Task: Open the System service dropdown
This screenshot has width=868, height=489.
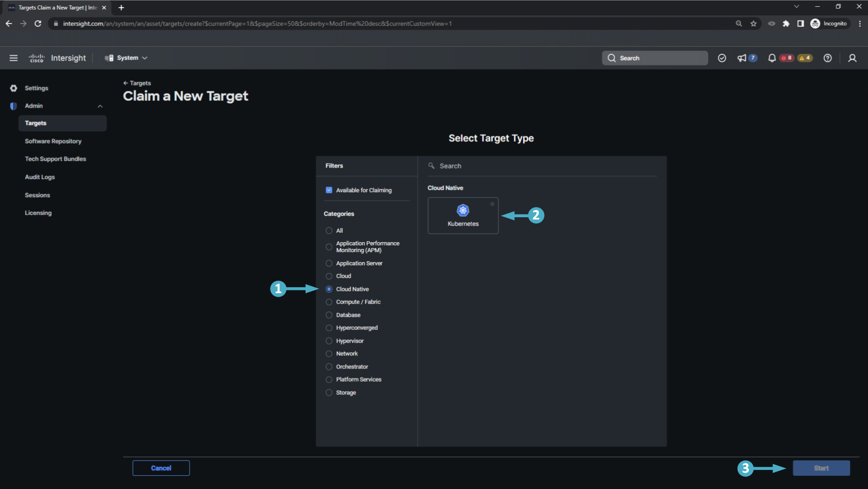Action: (x=126, y=58)
